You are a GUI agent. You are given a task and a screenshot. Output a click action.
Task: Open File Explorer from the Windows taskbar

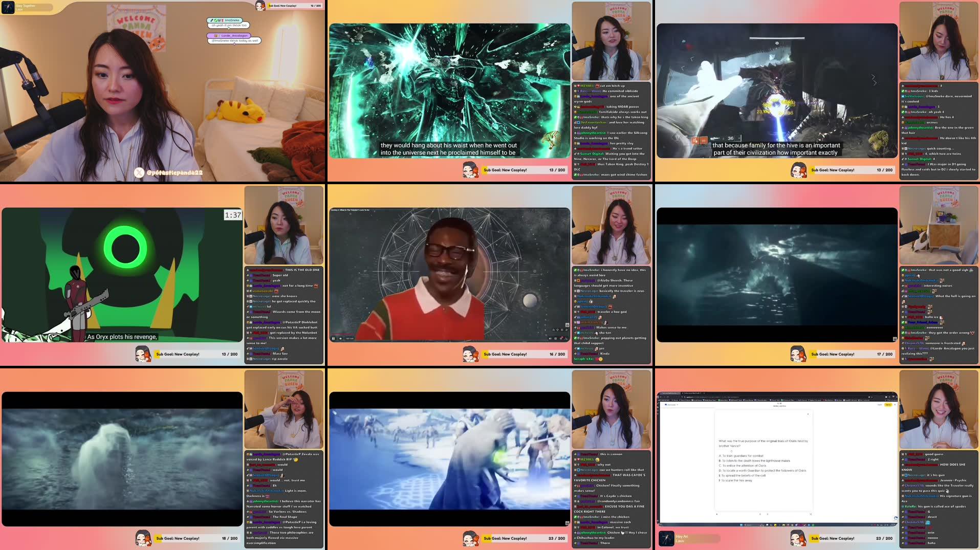tap(775, 525)
